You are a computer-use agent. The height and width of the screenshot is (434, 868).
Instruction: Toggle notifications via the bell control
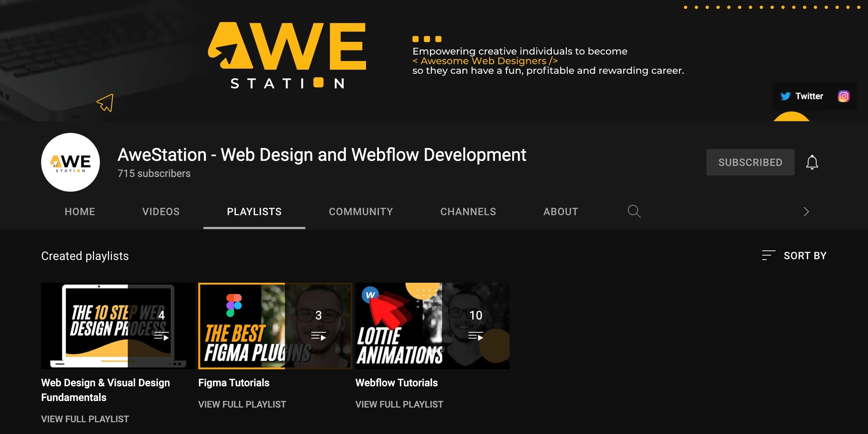click(811, 162)
